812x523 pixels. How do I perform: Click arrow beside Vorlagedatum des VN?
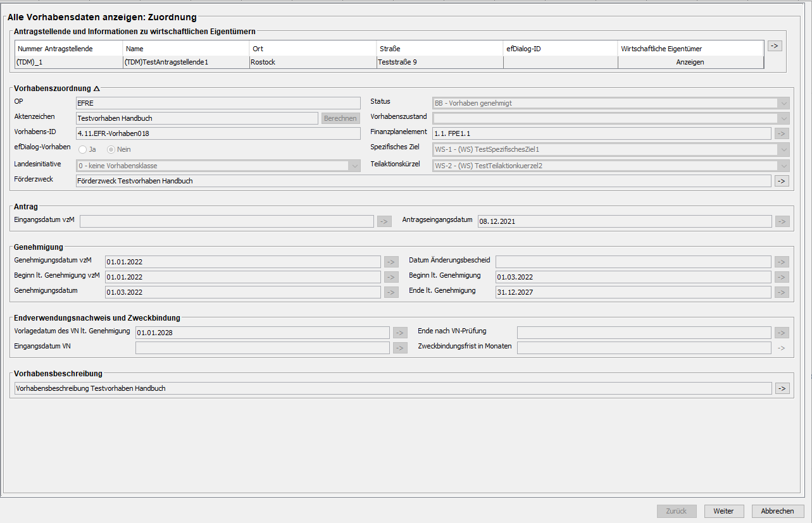pos(400,333)
